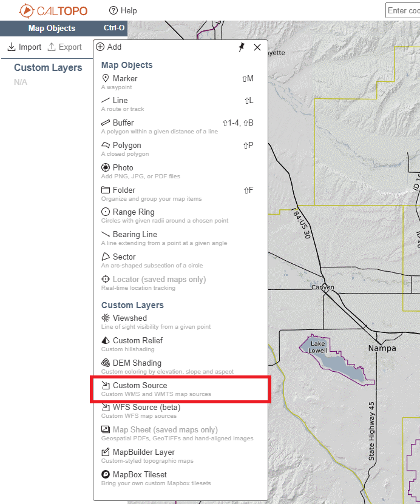Choose the Bearing Line entry
Screen dimensions: 420x504
pyautogui.click(x=177, y=238)
